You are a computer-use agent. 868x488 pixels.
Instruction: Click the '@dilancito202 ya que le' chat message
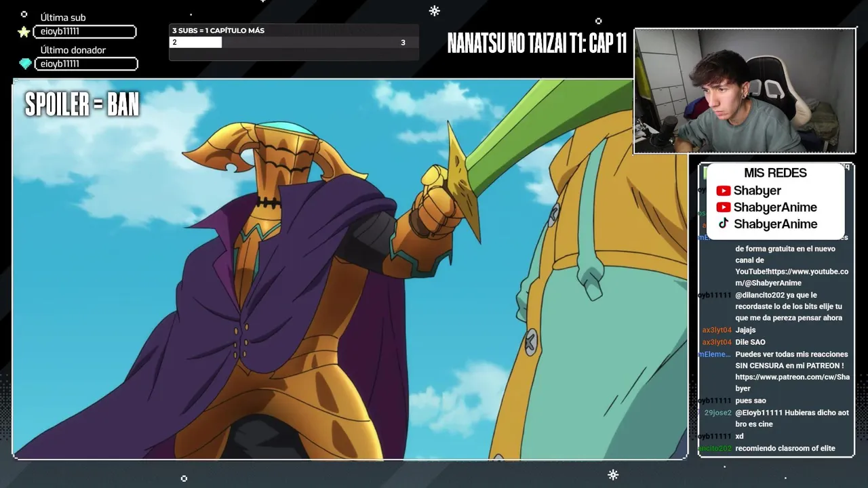pyautogui.click(x=789, y=306)
